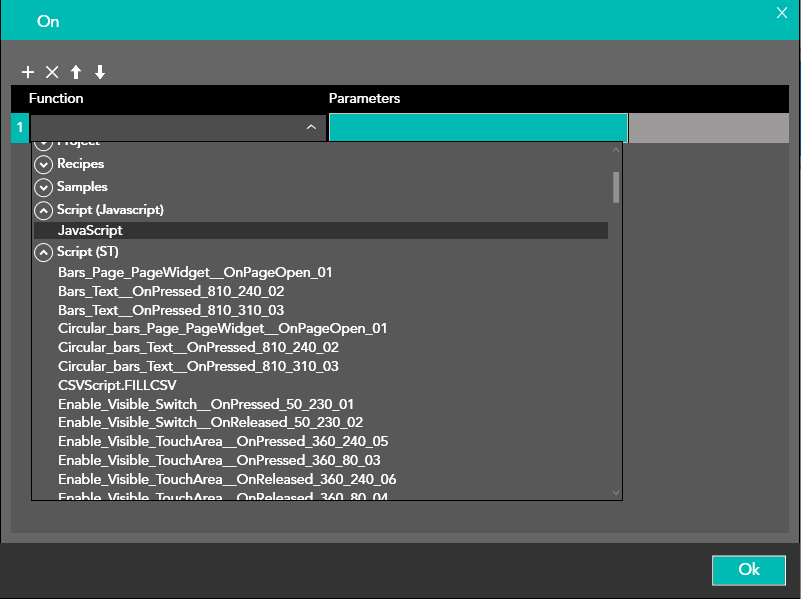Click the function list scrollbar thumb
The width and height of the screenshot is (801, 599).
(616, 187)
